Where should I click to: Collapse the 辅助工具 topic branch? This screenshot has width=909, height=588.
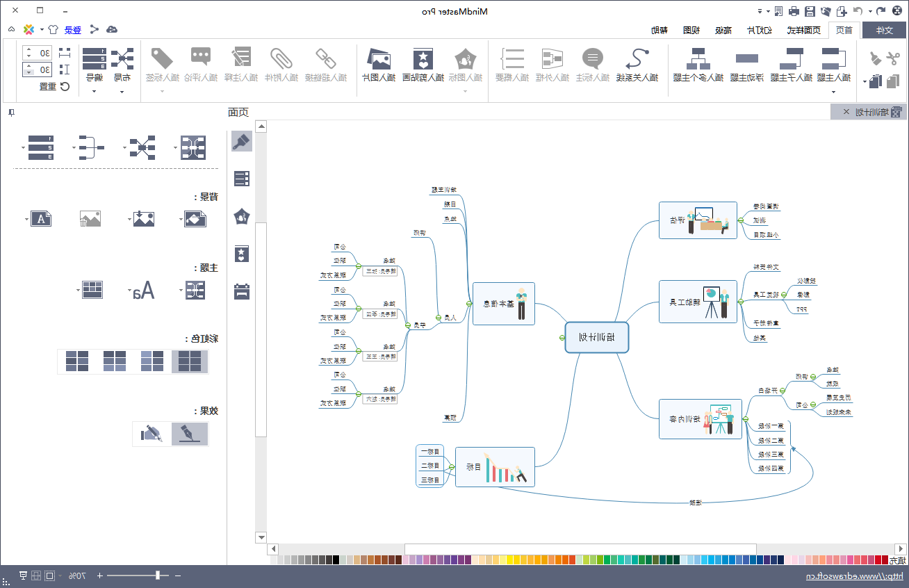(x=741, y=302)
